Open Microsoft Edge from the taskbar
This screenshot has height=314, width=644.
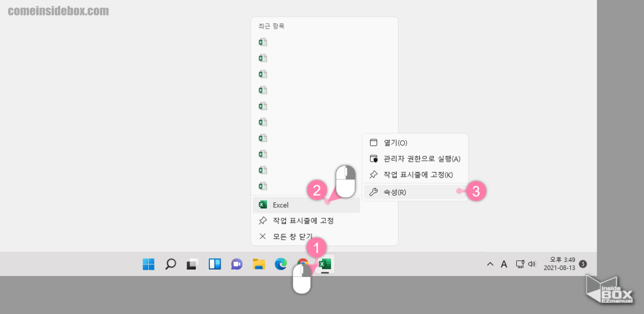point(280,264)
